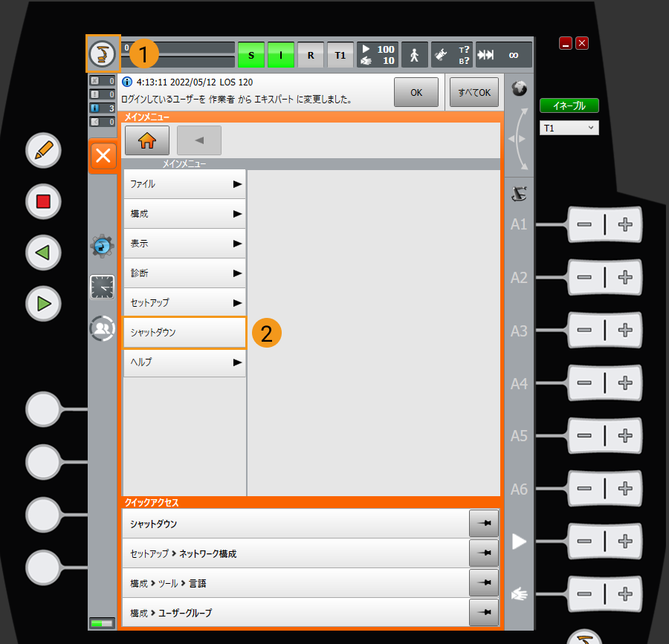Click the white play icon on right sidebar
Viewport: 669px width, 644px height.
click(519, 541)
